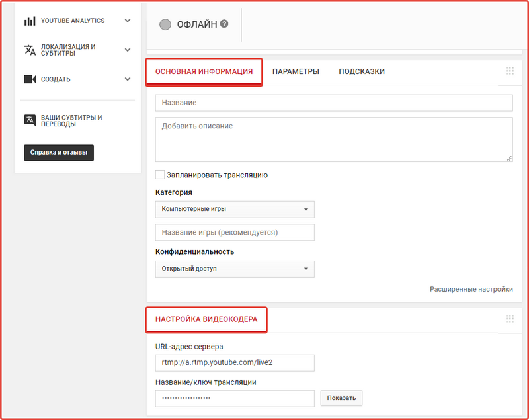Expand the ЛОКАЛИЗАЦИЯ И СУБТИТРЫ section chevron
This screenshot has height=420, width=529.
[x=128, y=50]
